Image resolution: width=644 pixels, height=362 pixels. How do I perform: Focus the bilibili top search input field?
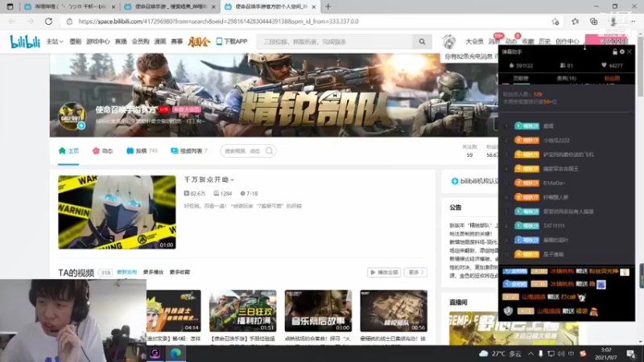[335, 42]
